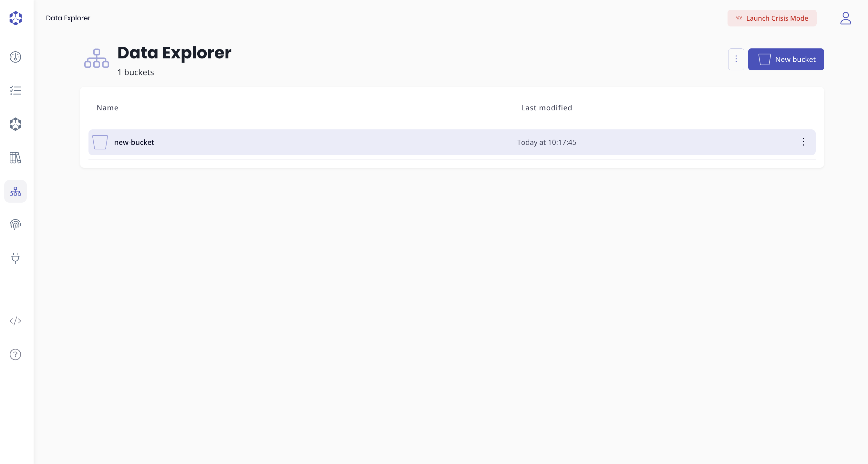Click the Last modified column header

point(546,108)
